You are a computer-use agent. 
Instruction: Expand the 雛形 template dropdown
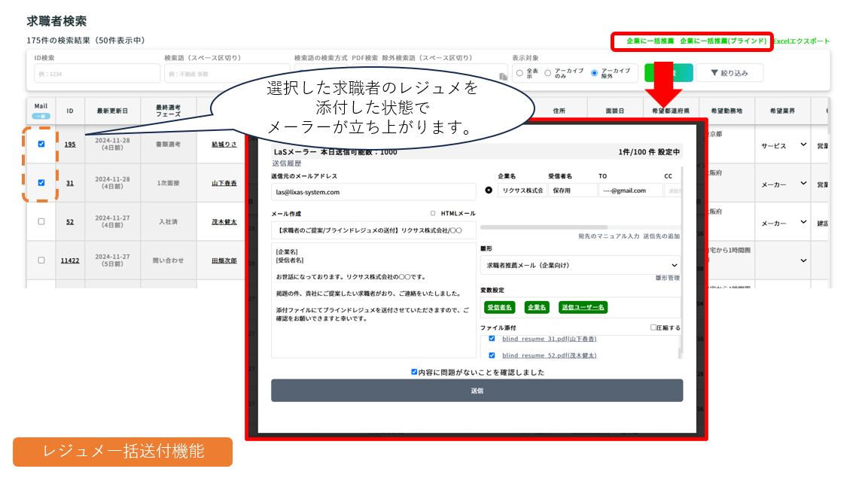tap(580, 265)
